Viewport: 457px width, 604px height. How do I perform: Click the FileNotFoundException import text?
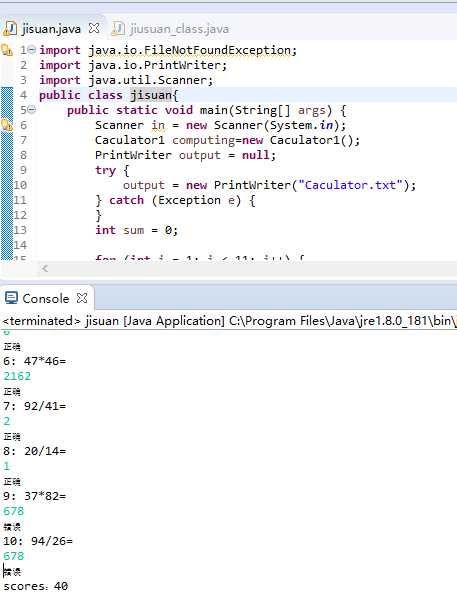[x=193, y=50]
